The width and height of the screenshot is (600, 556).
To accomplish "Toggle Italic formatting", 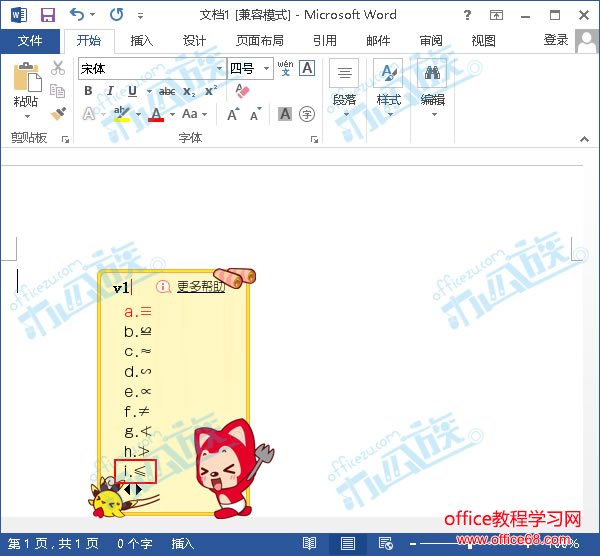I will (x=110, y=91).
